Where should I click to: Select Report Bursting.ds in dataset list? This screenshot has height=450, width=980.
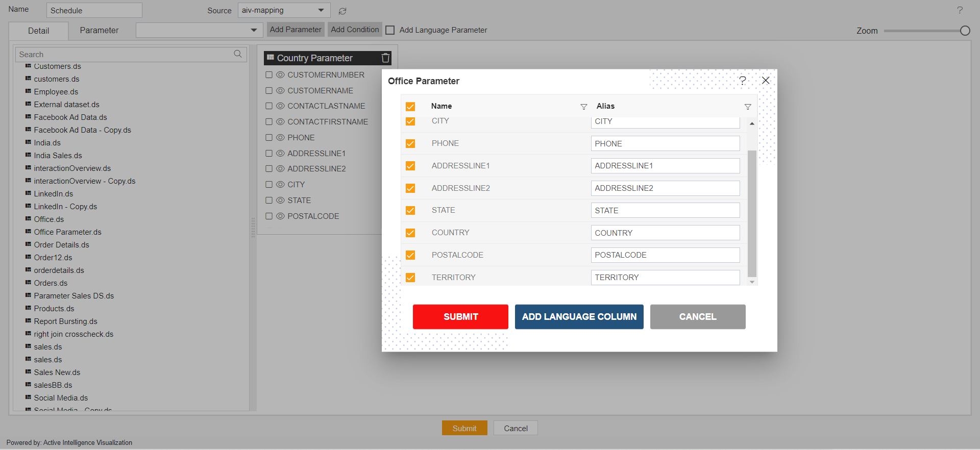tap(65, 321)
